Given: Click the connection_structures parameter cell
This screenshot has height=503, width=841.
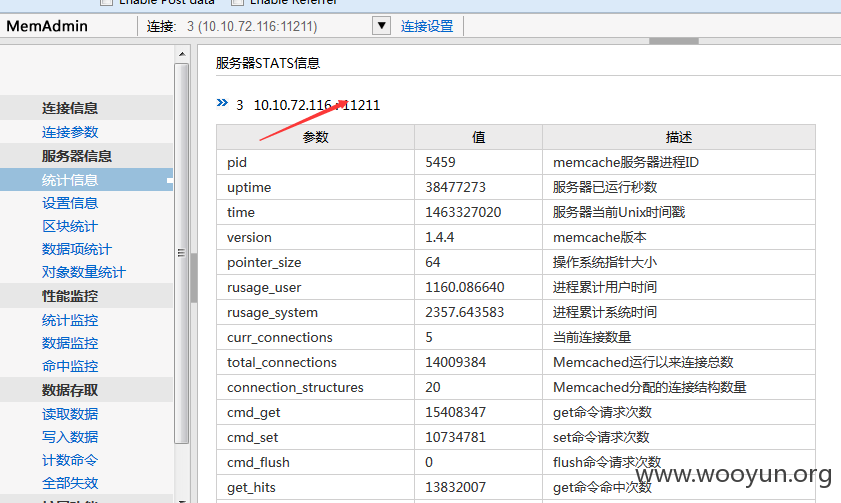Looking at the screenshot, I should [315, 387].
